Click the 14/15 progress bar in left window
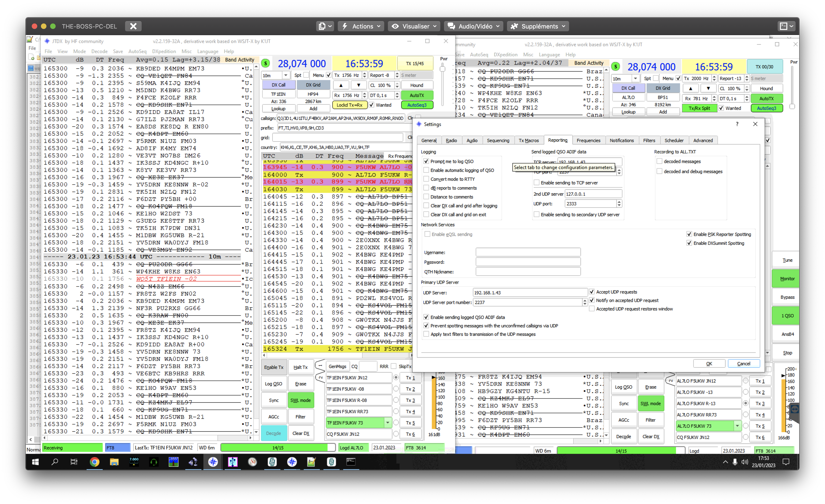This screenshot has height=504, width=825. [x=278, y=448]
